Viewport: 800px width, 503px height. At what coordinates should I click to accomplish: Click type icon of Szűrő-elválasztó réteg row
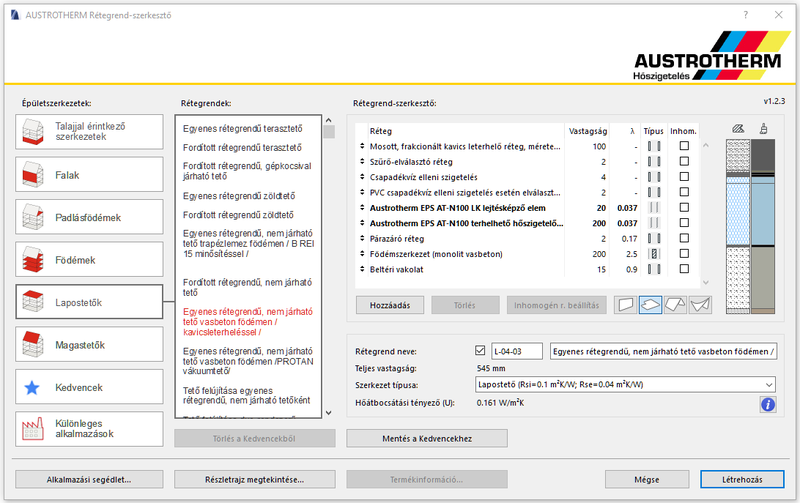click(x=654, y=162)
